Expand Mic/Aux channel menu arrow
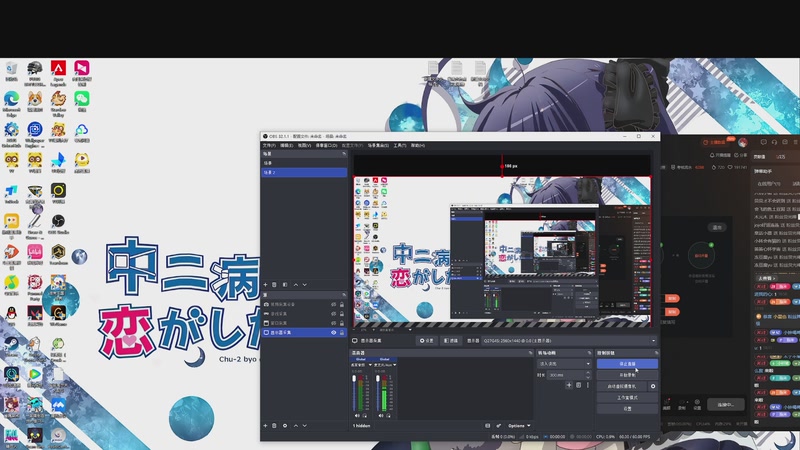The height and width of the screenshot is (450, 800). click(x=394, y=365)
